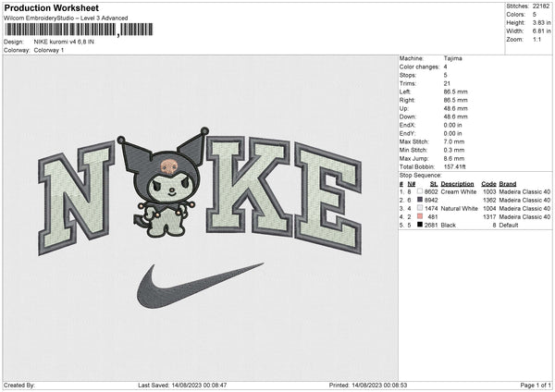Click the barcode under the worksheet title
Viewport: 555px width, 392px height.
(x=79, y=30)
